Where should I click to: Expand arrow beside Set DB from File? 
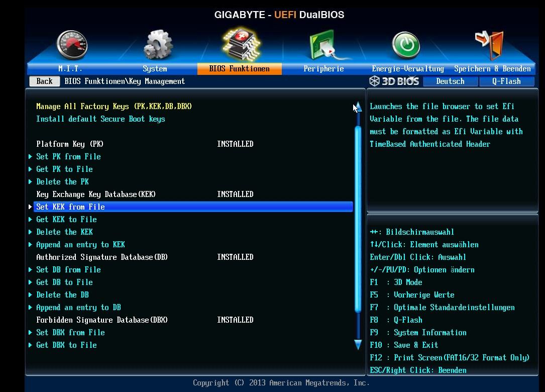30,270
